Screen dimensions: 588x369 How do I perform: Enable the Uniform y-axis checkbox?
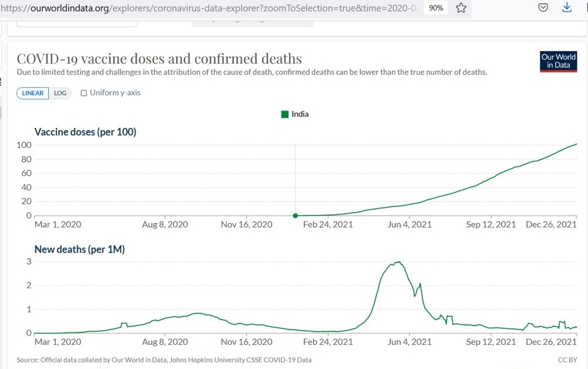pos(84,93)
